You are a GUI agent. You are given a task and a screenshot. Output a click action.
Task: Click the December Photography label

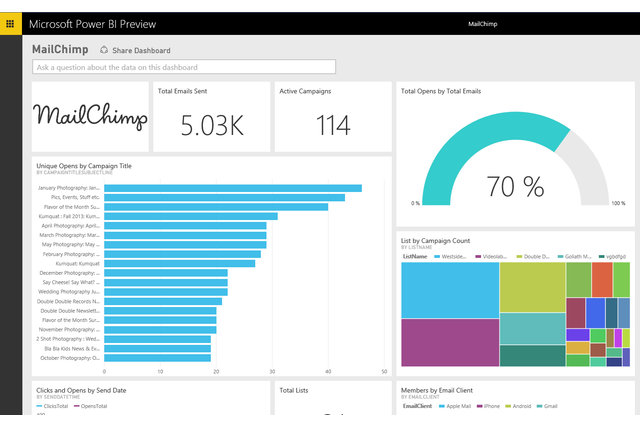tap(69, 273)
